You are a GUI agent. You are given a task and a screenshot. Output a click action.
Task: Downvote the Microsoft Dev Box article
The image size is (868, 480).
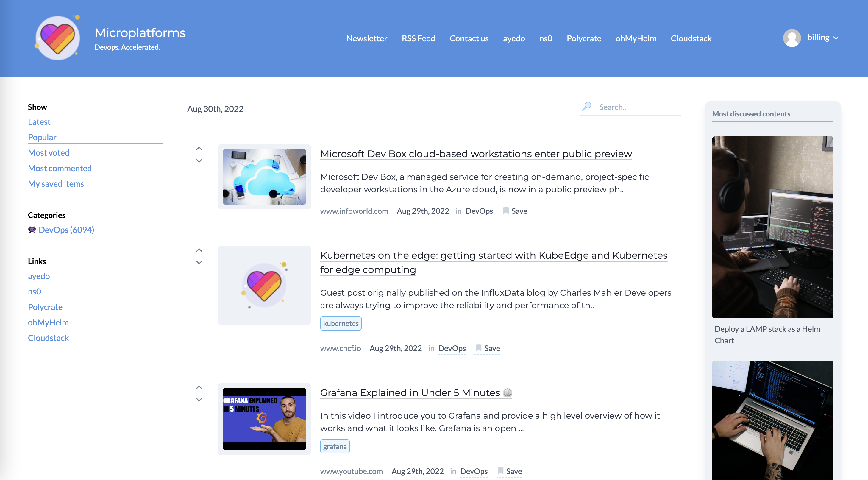pos(199,161)
